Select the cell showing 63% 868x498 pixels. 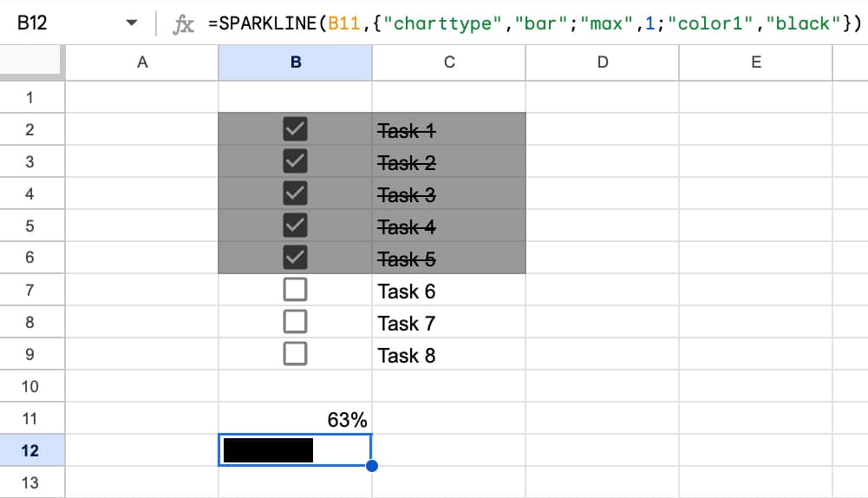pyautogui.click(x=296, y=419)
